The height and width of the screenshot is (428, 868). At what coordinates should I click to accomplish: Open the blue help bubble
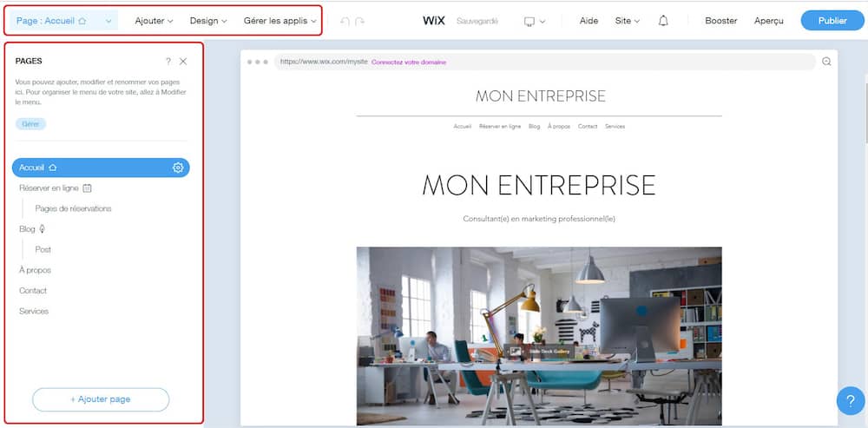[851, 401]
